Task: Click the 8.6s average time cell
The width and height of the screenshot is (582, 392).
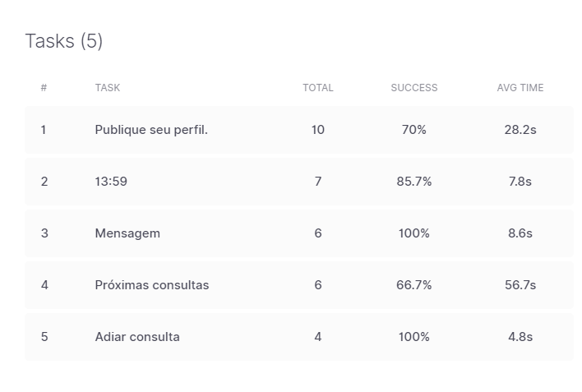Action: click(x=520, y=233)
